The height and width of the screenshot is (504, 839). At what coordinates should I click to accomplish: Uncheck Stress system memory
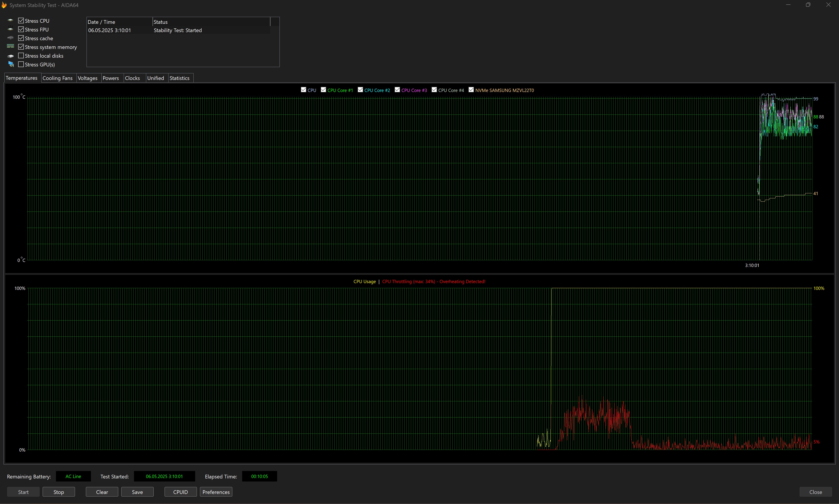pos(21,47)
